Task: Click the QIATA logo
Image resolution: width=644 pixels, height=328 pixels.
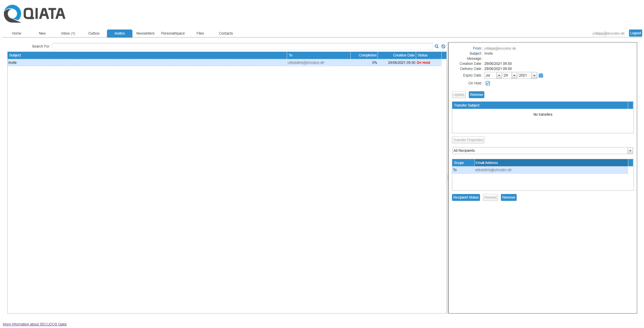Action: 35,14
